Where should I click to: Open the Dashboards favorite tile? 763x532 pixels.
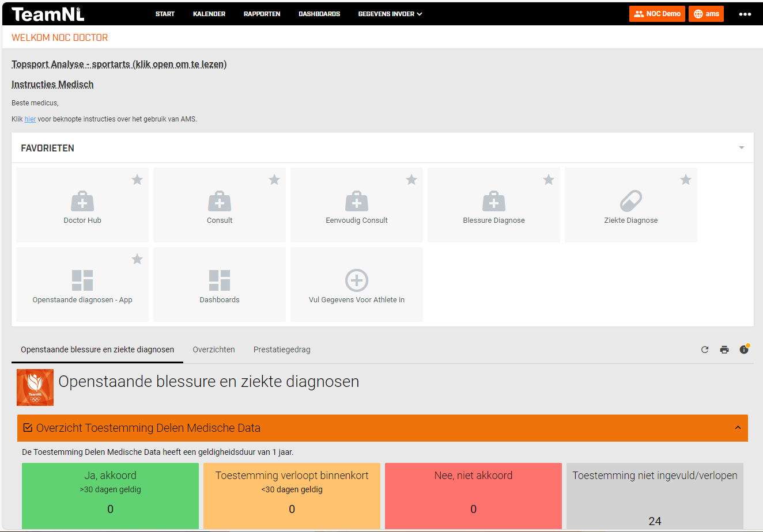220,284
